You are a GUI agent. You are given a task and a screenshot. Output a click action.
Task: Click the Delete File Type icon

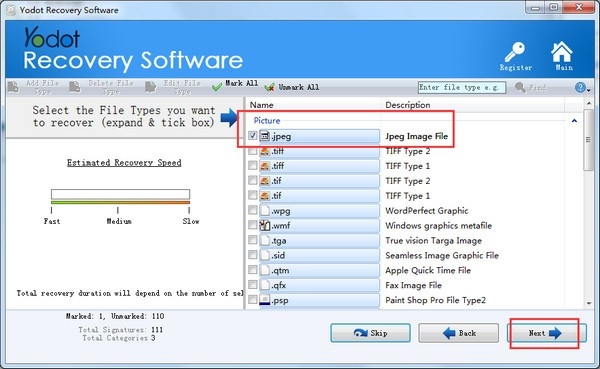pos(75,87)
